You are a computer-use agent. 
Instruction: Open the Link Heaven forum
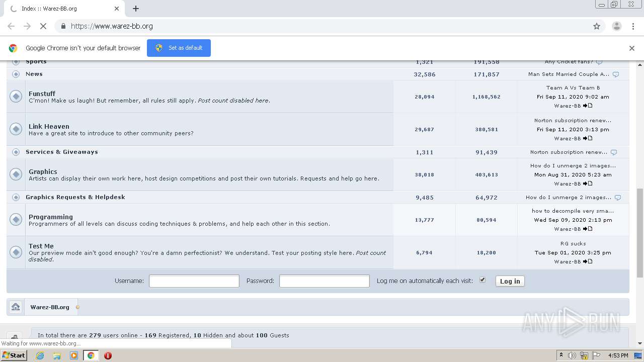click(x=49, y=126)
